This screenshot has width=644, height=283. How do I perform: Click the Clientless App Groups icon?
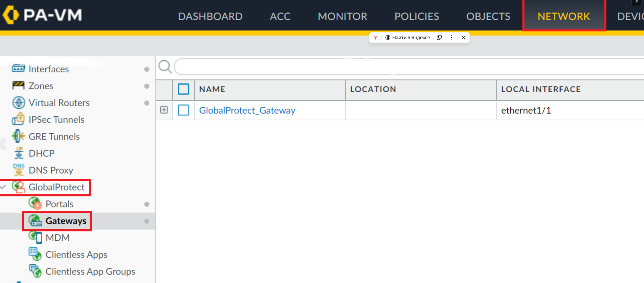[35, 271]
